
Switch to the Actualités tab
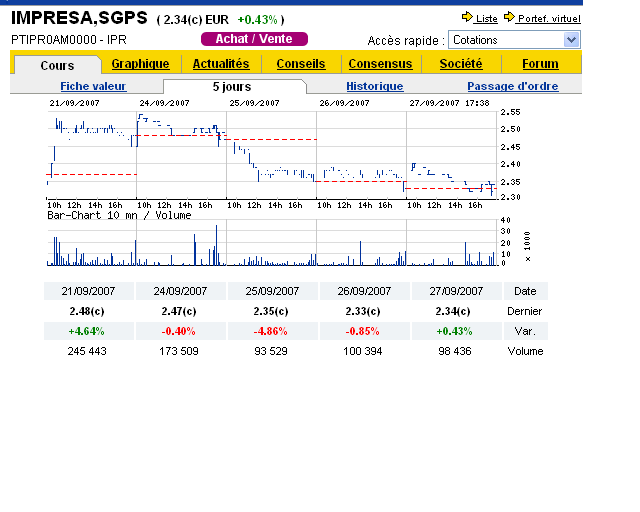pyautogui.click(x=221, y=64)
